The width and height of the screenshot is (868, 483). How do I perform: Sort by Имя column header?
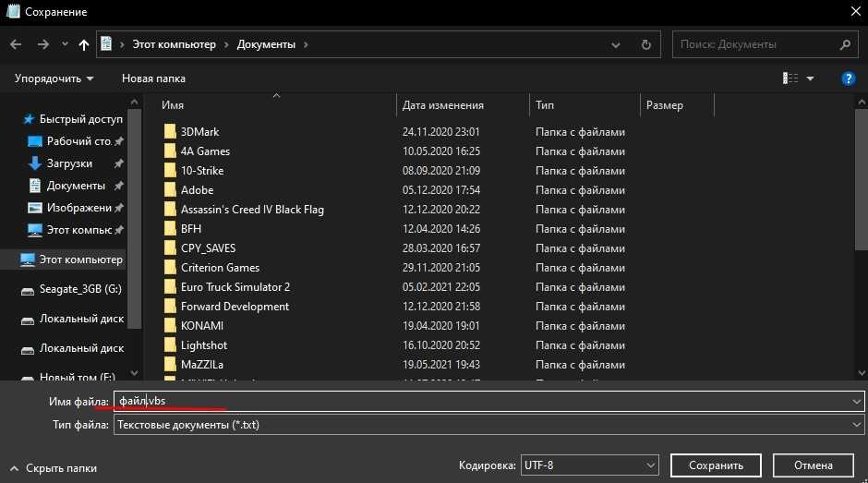[x=173, y=105]
